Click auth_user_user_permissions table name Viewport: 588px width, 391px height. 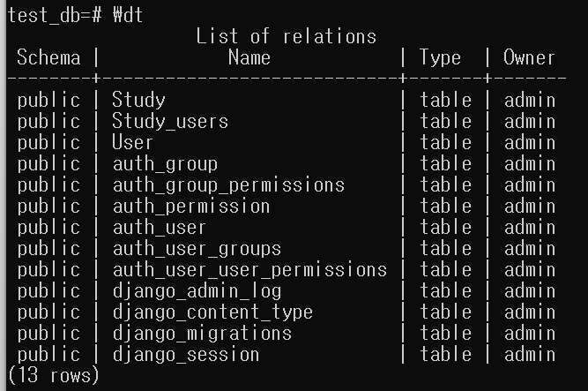click(249, 270)
